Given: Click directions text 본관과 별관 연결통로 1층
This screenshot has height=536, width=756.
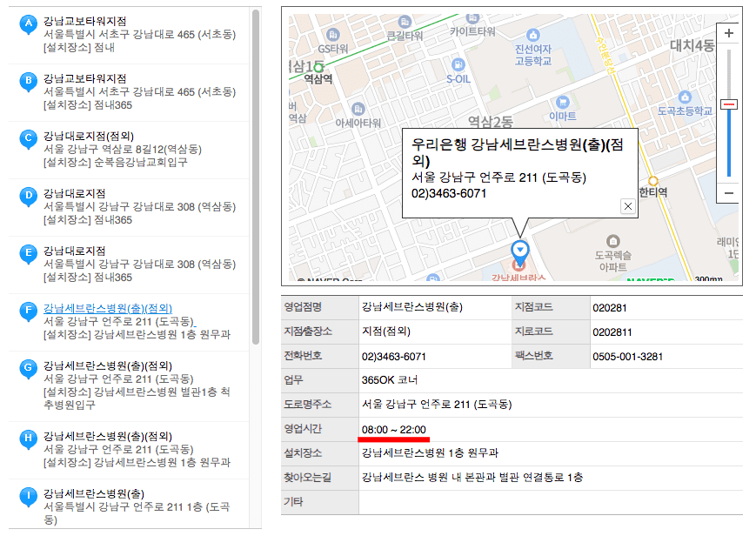Looking at the screenshot, I should click(x=524, y=478).
